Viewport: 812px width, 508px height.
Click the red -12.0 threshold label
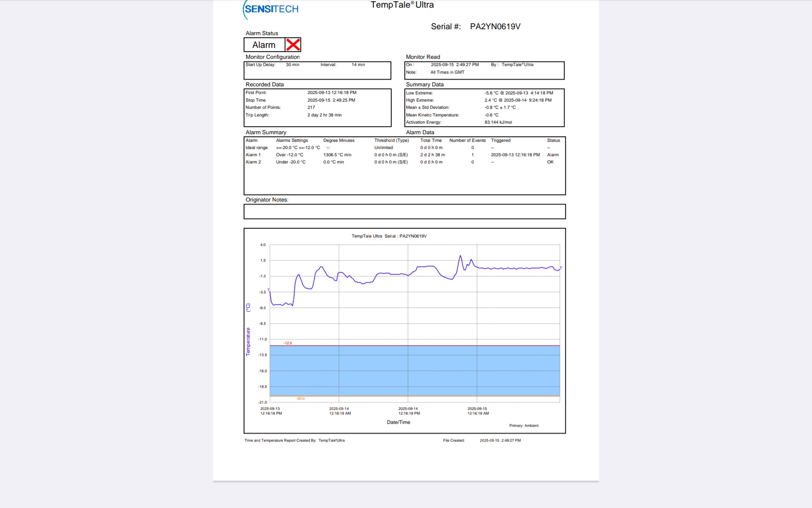288,343
